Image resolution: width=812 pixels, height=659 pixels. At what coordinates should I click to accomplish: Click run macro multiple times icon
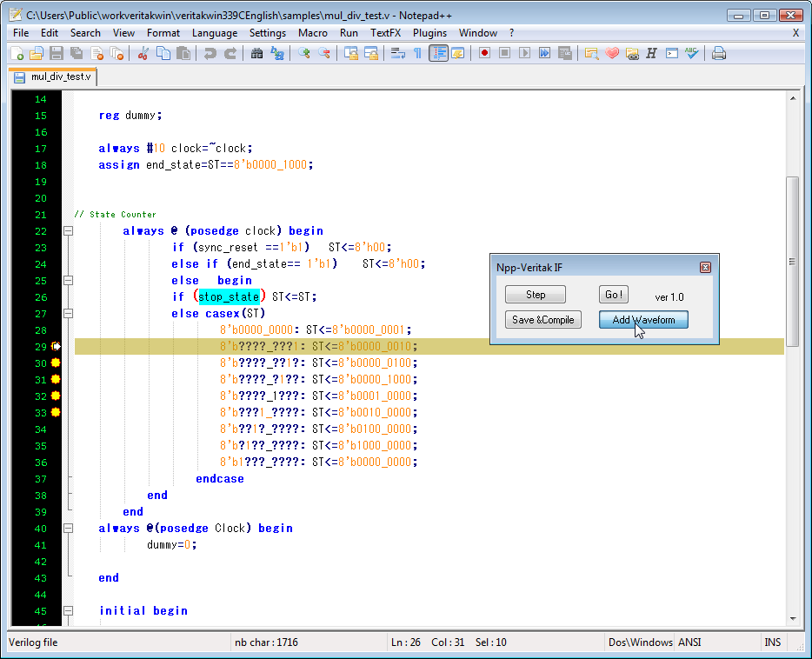click(545, 53)
